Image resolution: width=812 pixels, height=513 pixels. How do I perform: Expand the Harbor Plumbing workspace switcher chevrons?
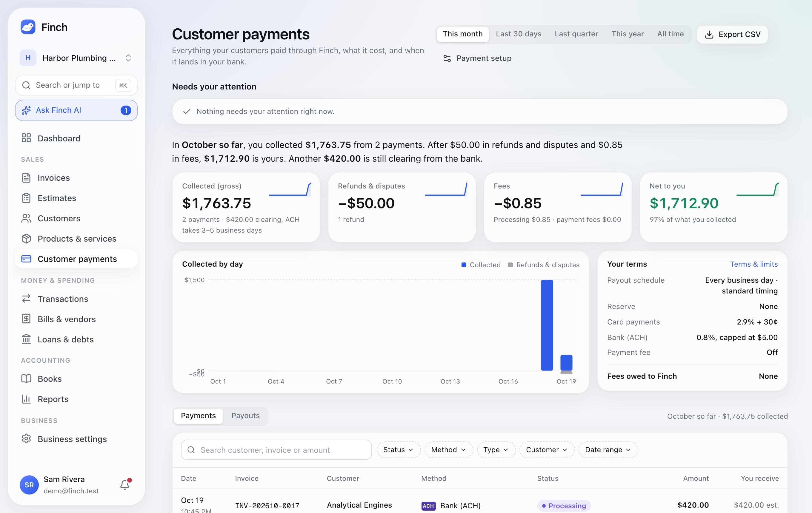click(128, 58)
